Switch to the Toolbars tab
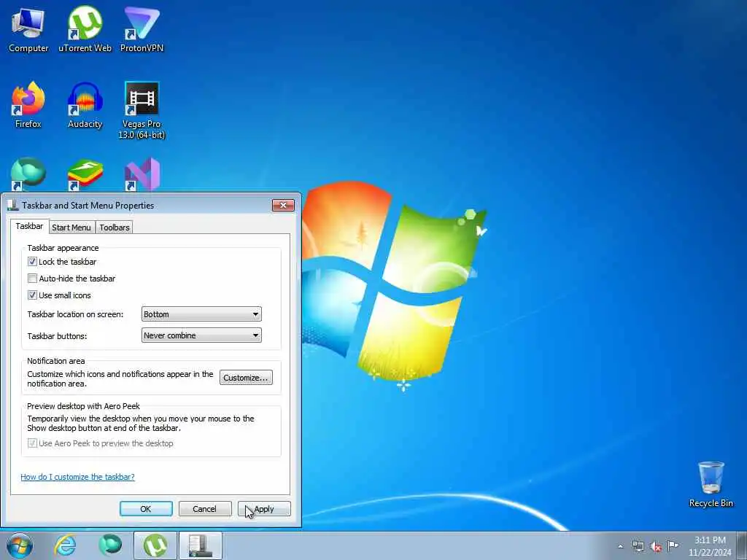747x560 pixels. point(115,227)
